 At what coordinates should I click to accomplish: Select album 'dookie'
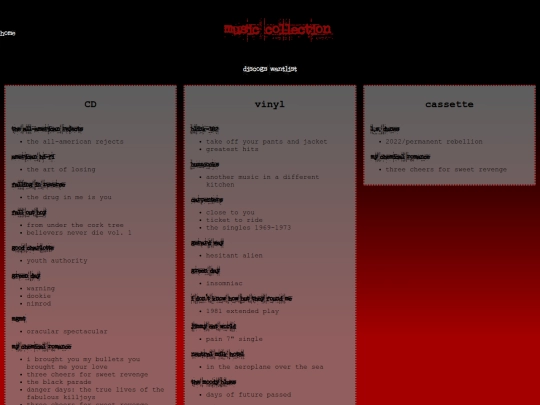[x=39, y=296]
